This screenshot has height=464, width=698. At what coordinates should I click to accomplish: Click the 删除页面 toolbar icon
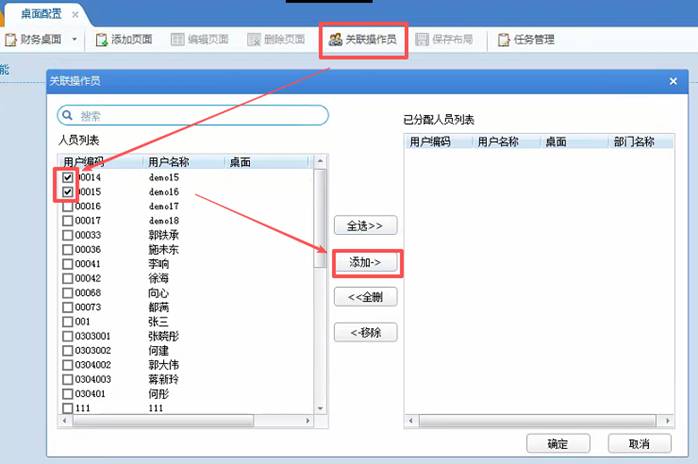[254, 40]
